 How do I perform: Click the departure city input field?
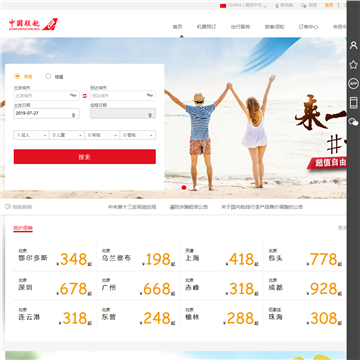[46, 96]
